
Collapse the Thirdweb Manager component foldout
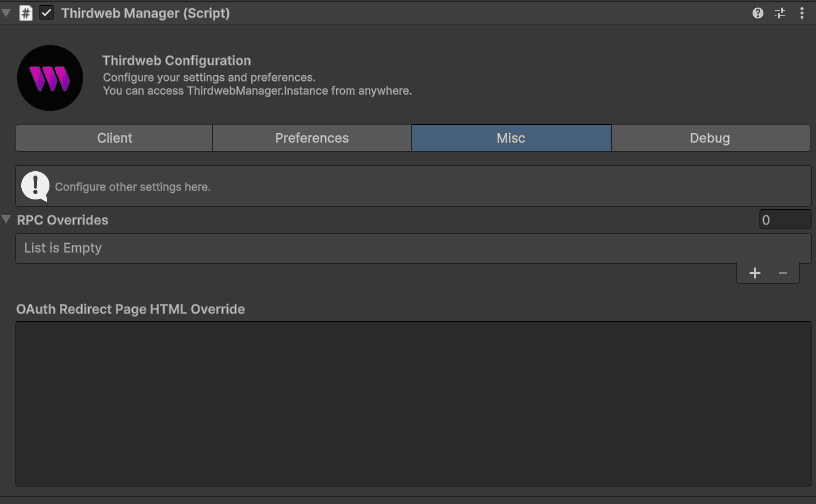click(7, 13)
